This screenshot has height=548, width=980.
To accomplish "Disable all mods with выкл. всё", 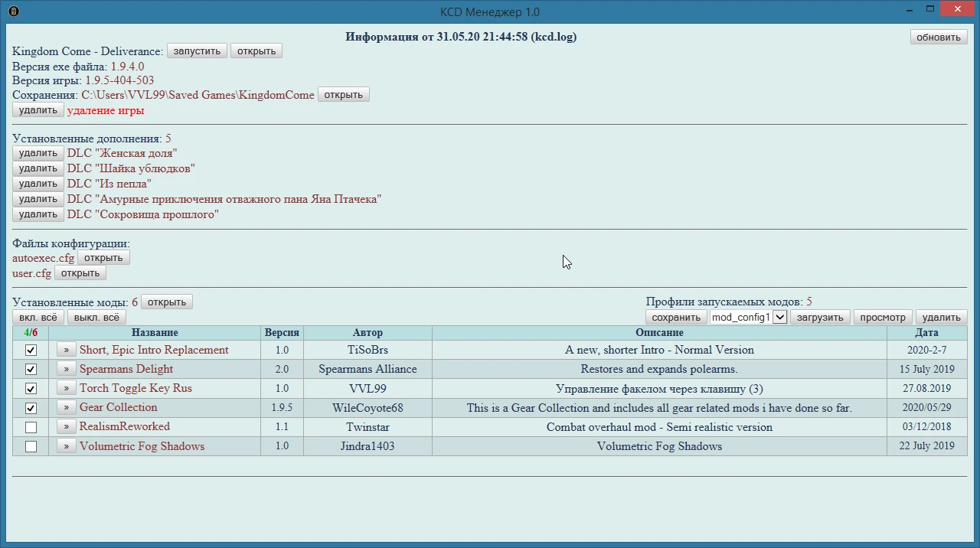I will (x=96, y=316).
